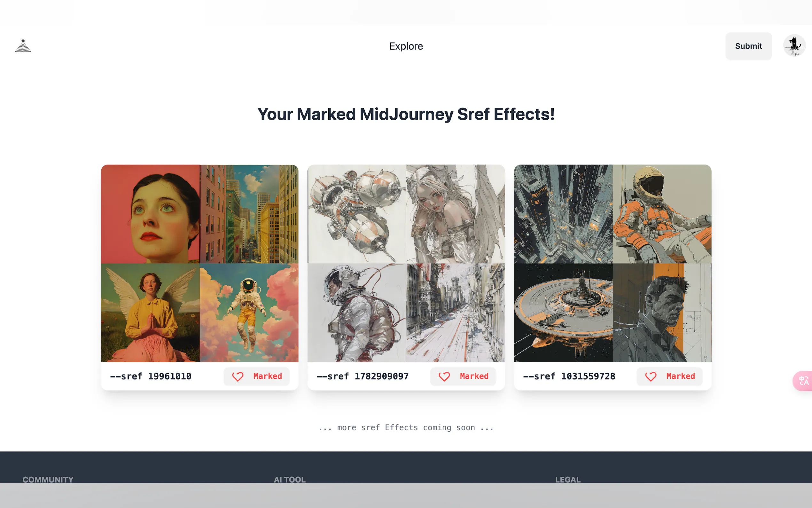Open the user profile avatar

(x=794, y=46)
